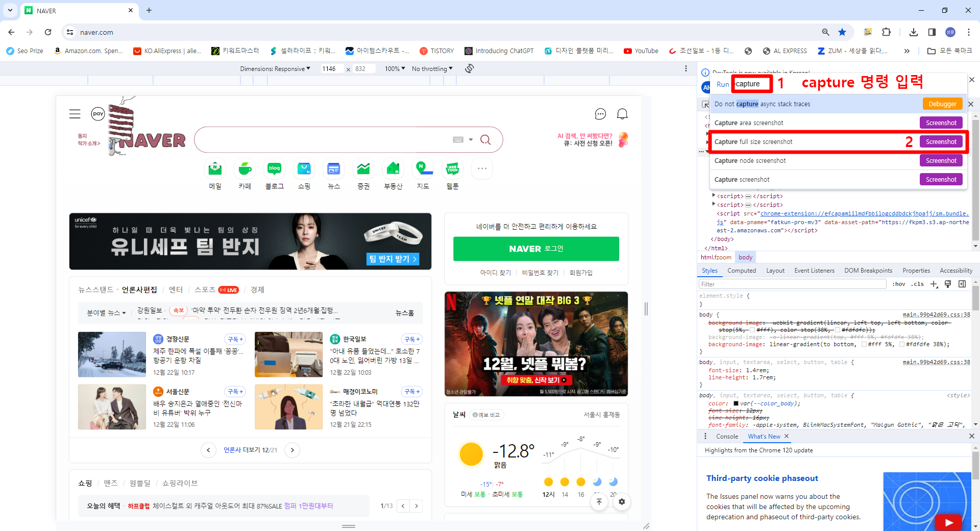Click the #fdfdfe color swatch in linear-gradient
The width and height of the screenshot is (980, 531).
[x=902, y=344]
